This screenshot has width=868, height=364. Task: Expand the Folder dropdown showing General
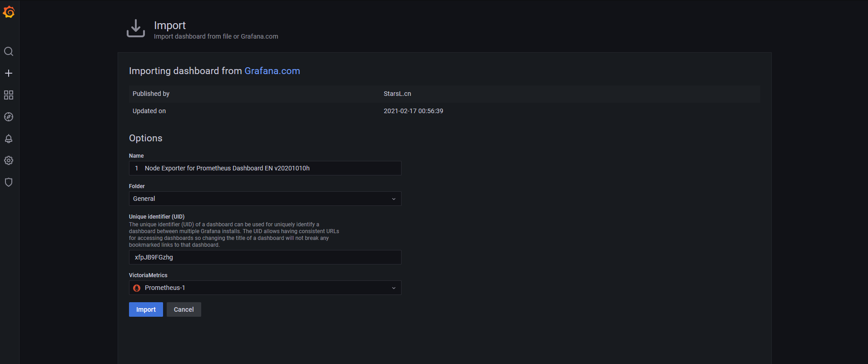click(x=265, y=199)
